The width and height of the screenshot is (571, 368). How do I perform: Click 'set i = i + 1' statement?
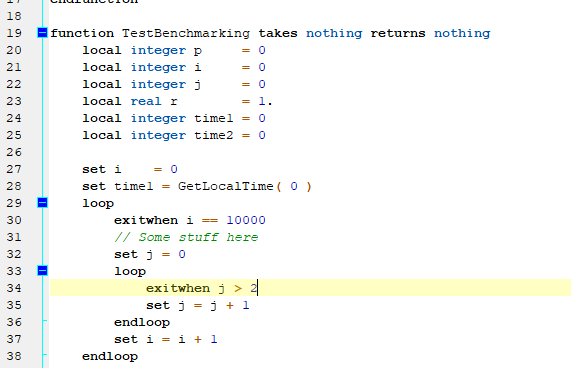click(166, 339)
